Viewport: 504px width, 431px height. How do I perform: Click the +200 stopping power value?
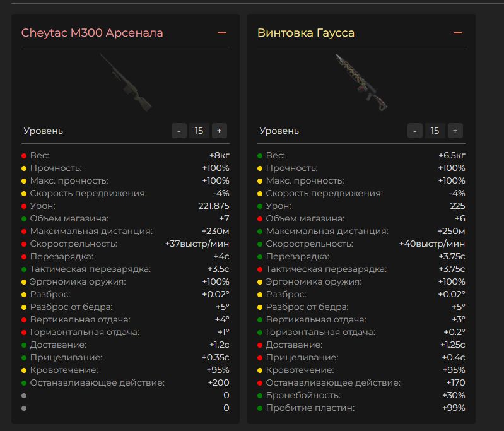(x=219, y=383)
